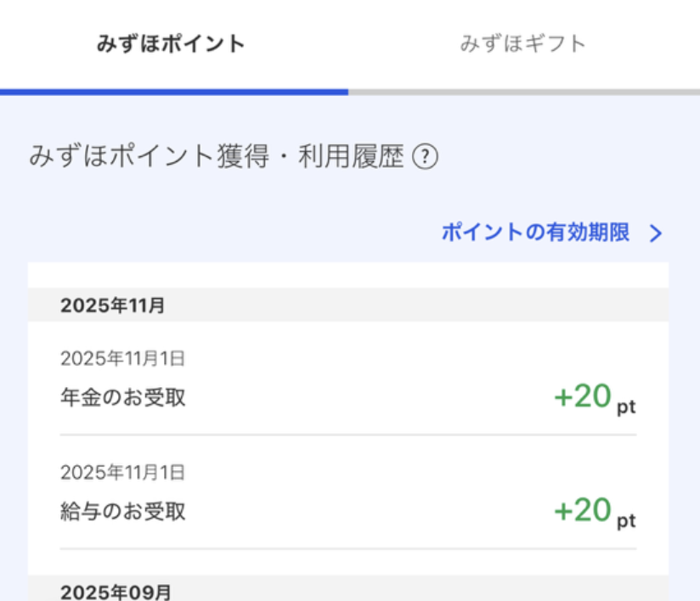Click the blue active tab indicator bar
The width and height of the screenshot is (700, 601).
174,91
